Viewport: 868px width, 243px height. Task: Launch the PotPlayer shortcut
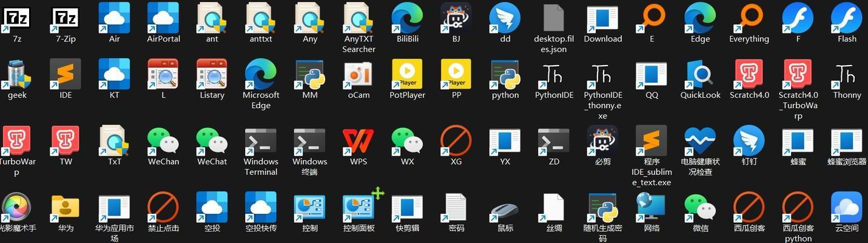coord(408,74)
